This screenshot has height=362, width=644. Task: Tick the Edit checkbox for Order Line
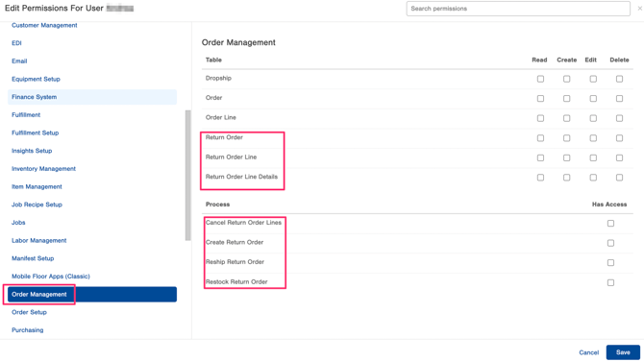593,118
